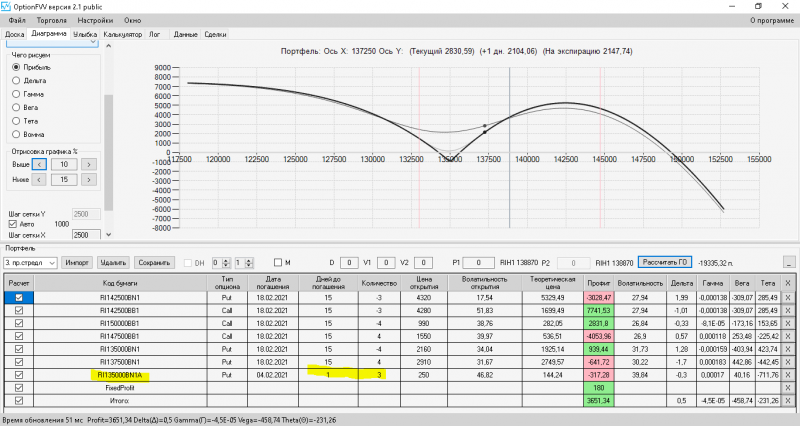Increase the Ниже percentage with right arrow
Viewport: 800px width, 426px height.
click(x=89, y=180)
